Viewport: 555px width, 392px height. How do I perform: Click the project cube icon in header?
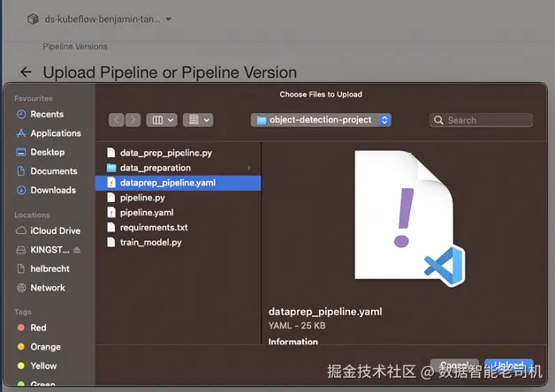pos(33,19)
